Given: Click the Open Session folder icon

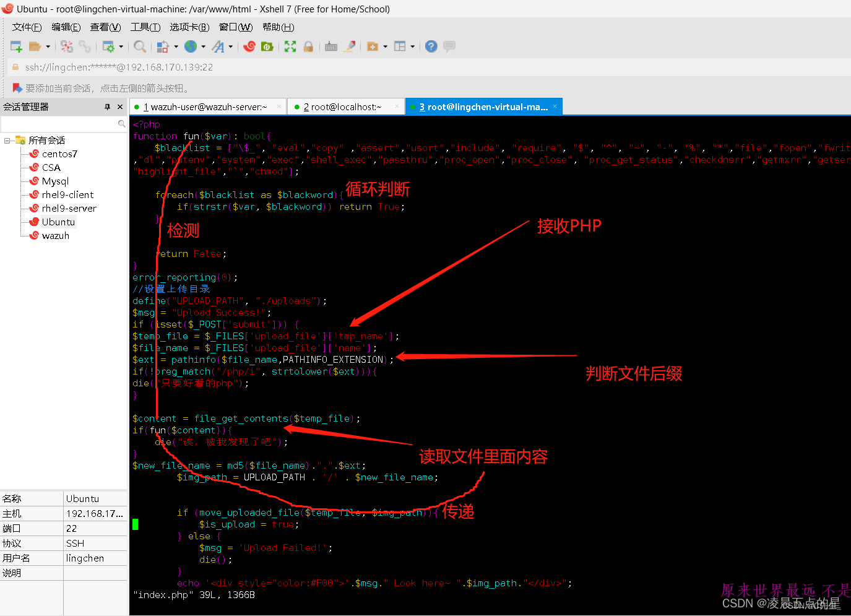Looking at the screenshot, I should point(35,46).
